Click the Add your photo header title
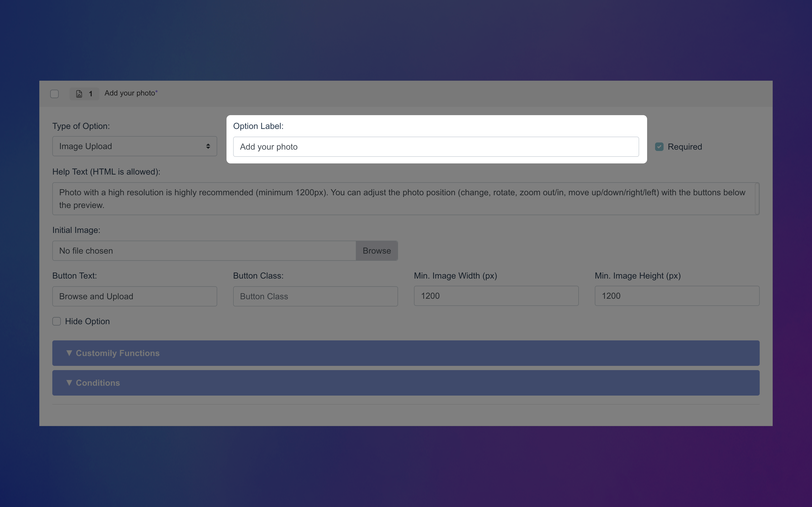 (130, 93)
